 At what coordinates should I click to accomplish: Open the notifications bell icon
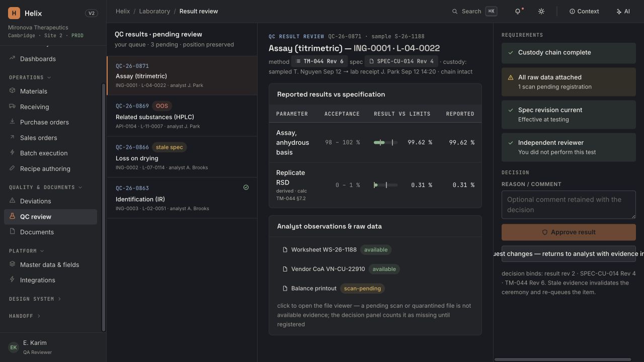518,11
